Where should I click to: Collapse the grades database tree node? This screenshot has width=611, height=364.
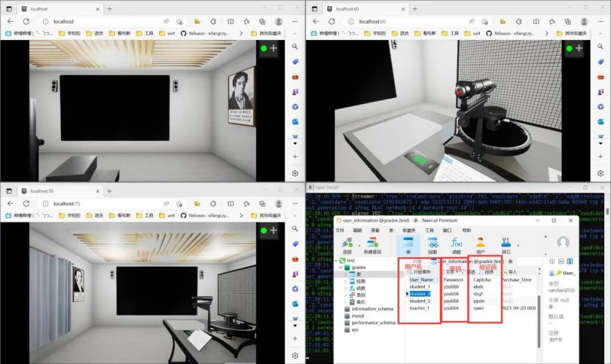(x=342, y=267)
